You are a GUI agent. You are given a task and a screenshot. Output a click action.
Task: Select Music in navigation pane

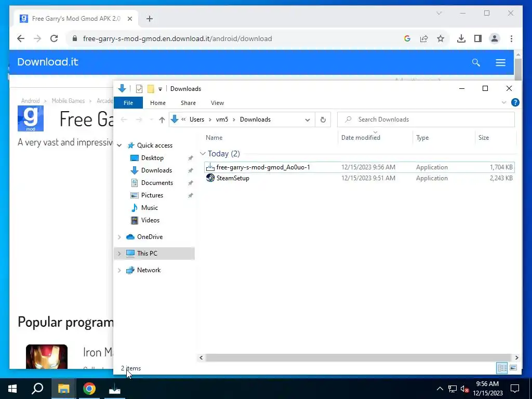pyautogui.click(x=149, y=208)
